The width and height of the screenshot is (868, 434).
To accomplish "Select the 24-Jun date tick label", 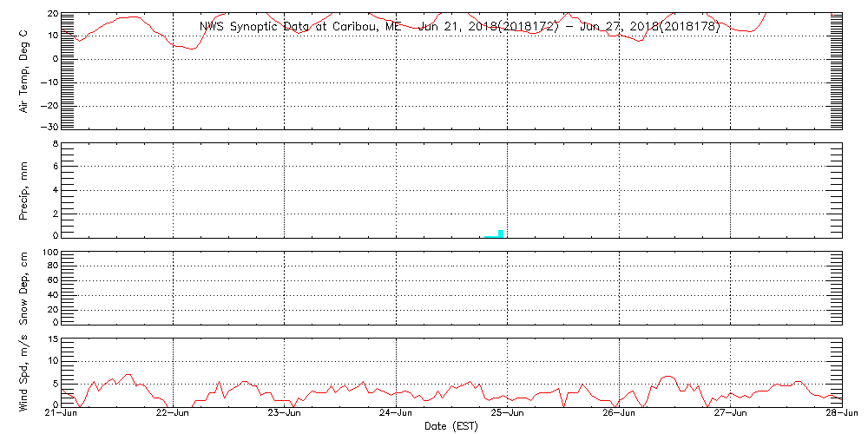I will 396,415.
